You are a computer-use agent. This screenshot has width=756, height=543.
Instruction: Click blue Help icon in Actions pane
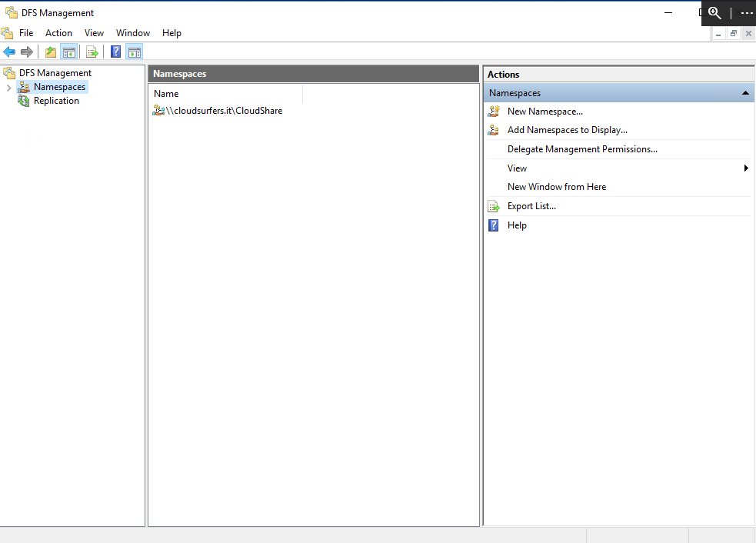click(x=494, y=225)
